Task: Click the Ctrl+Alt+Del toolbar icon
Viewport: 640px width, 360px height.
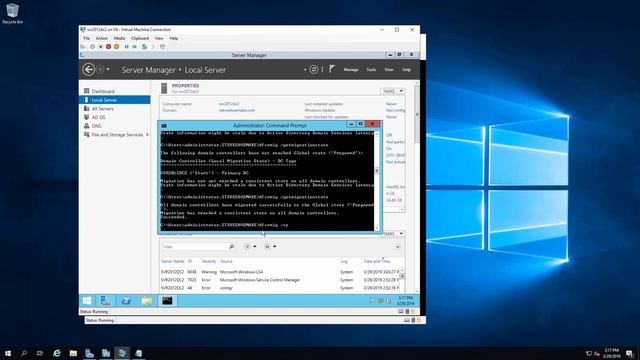Action: (x=83, y=47)
